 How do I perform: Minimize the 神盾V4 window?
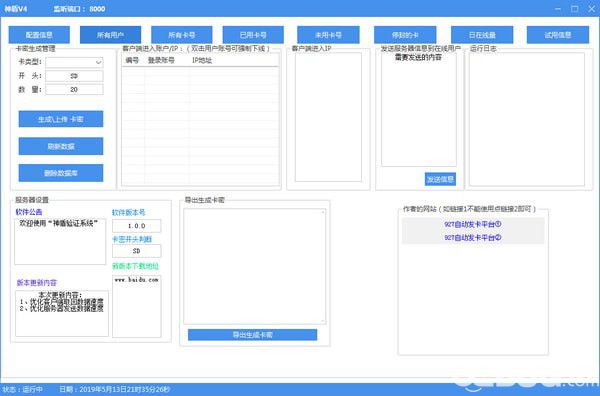(x=558, y=8)
